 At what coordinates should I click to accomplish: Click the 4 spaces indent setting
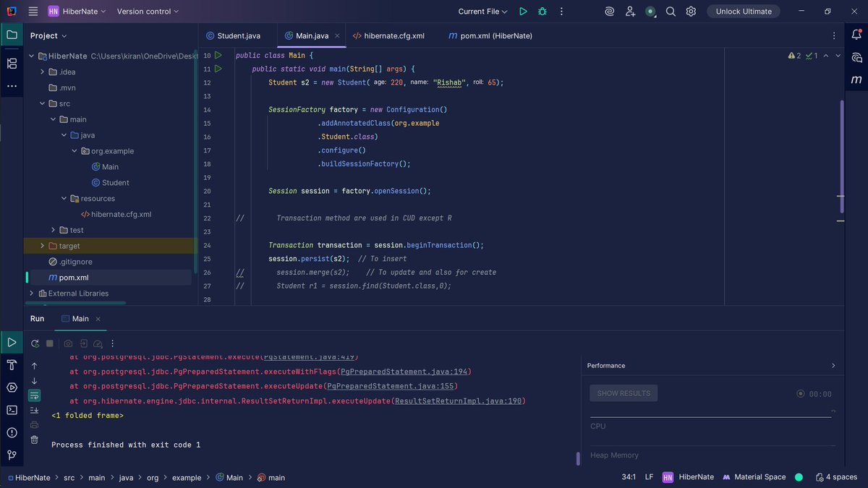coord(837,477)
